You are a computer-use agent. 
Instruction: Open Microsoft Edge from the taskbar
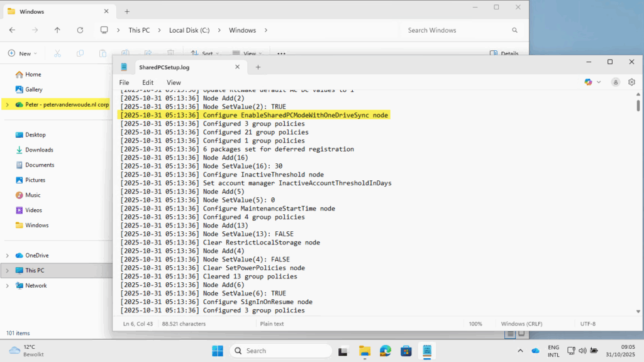[x=385, y=351]
